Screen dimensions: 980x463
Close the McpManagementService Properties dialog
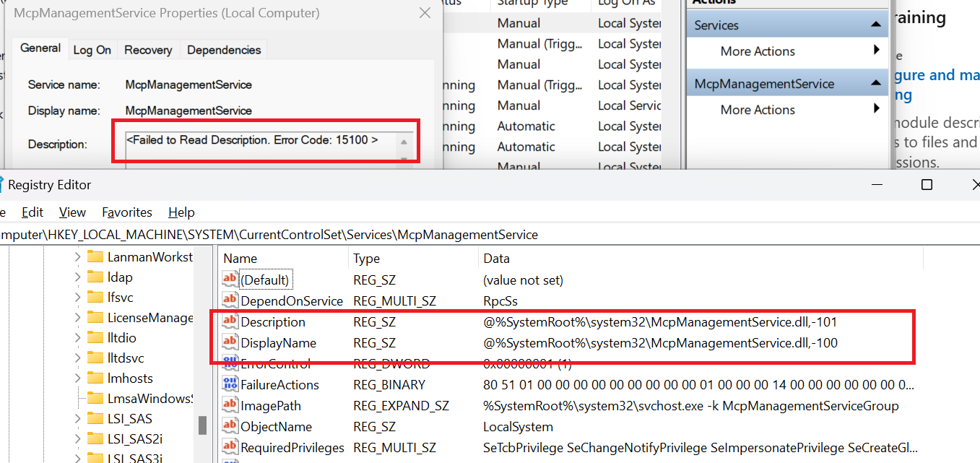click(425, 13)
